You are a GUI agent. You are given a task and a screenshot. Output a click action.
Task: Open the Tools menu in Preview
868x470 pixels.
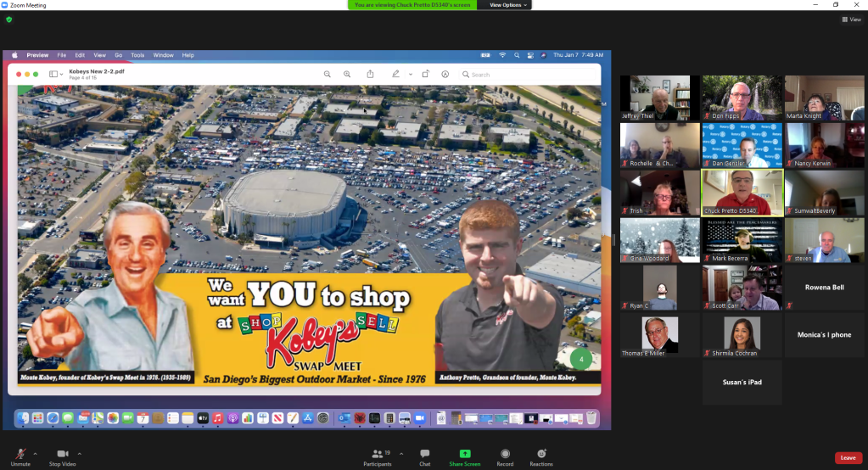pos(137,55)
